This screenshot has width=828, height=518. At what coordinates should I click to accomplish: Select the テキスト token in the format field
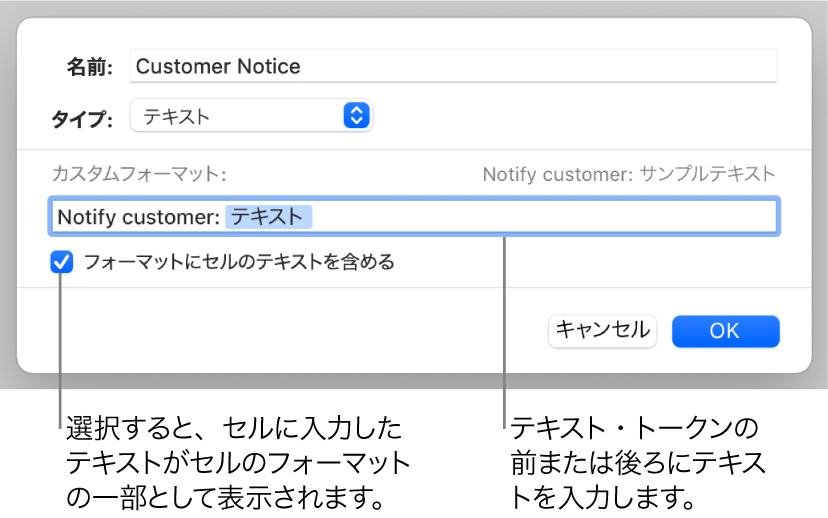click(x=268, y=217)
